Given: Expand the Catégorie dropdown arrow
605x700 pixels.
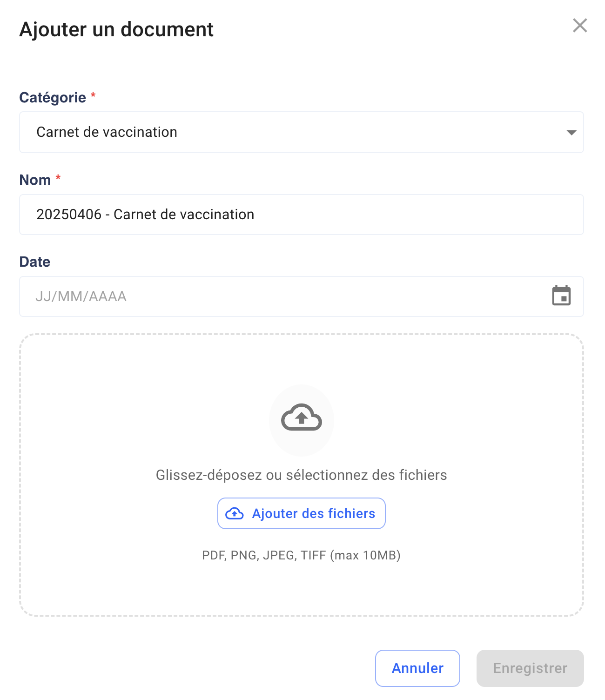Looking at the screenshot, I should [x=571, y=133].
